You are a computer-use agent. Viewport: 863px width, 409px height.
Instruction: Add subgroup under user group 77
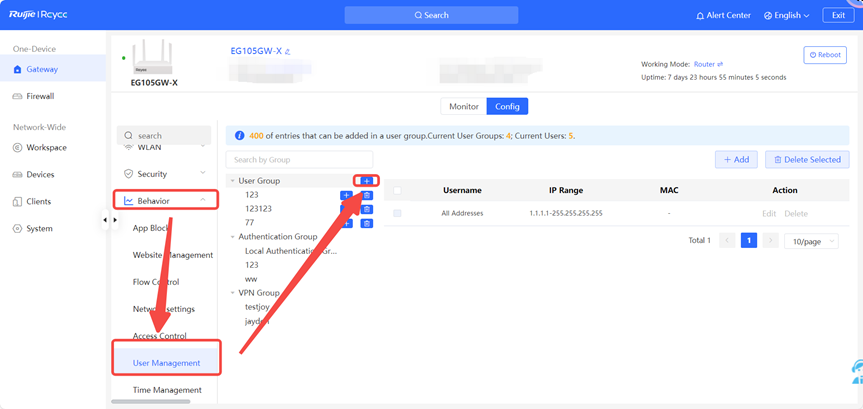point(346,223)
